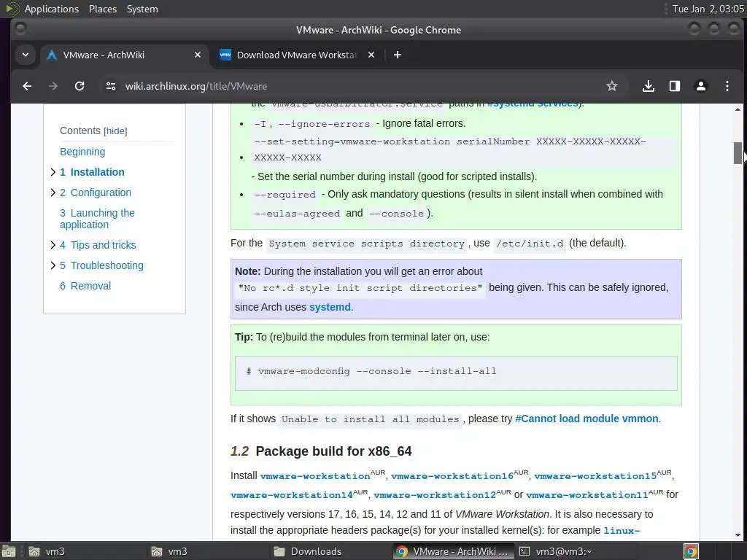Open Chrome three-dot menu
This screenshot has height=560, width=747.
(x=727, y=86)
